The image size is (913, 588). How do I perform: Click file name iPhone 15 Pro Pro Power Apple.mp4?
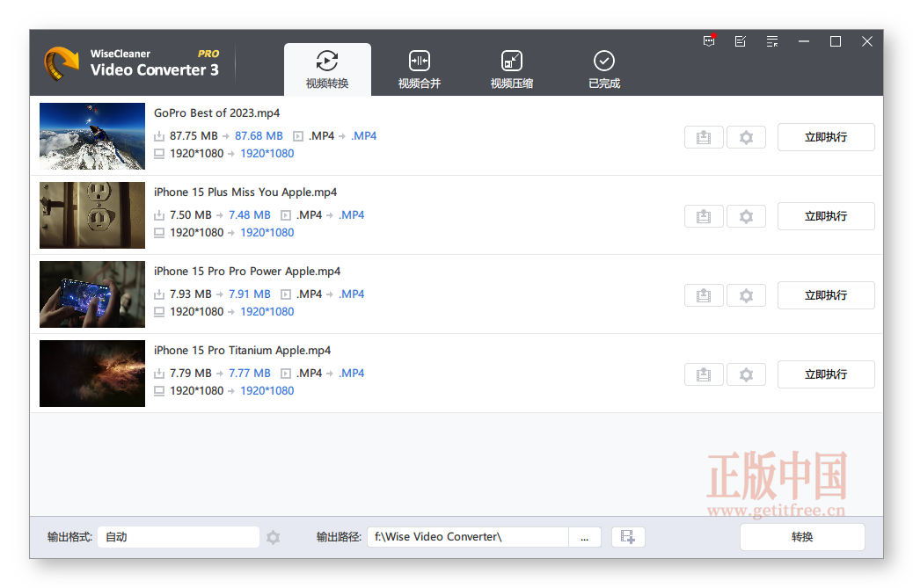click(x=247, y=271)
